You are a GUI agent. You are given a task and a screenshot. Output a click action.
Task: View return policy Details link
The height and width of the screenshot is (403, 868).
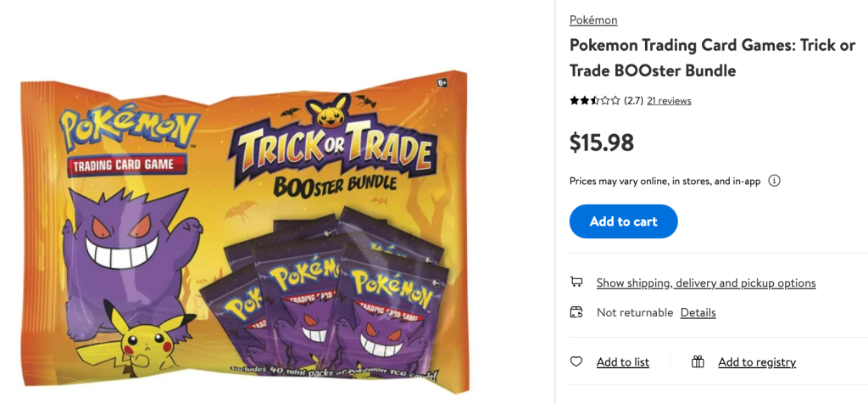[698, 312]
